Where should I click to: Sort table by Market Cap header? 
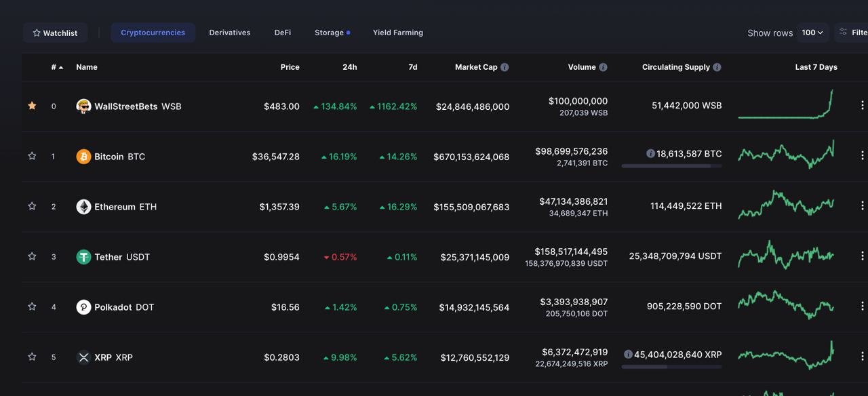(476, 67)
